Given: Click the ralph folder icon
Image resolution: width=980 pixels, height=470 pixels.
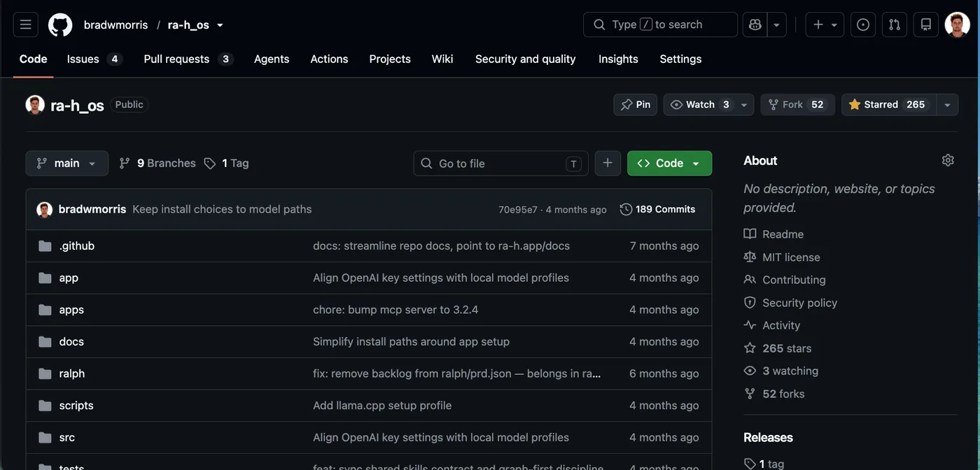Looking at the screenshot, I should click(45, 373).
